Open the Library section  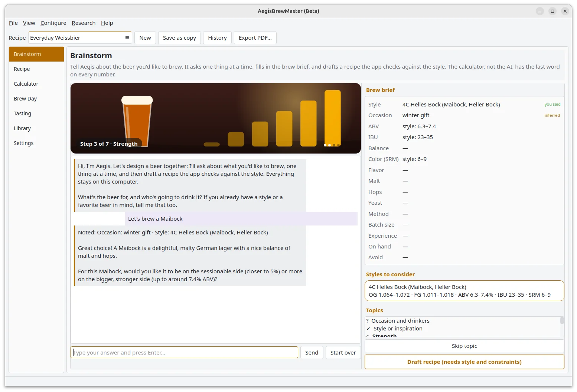36,128
